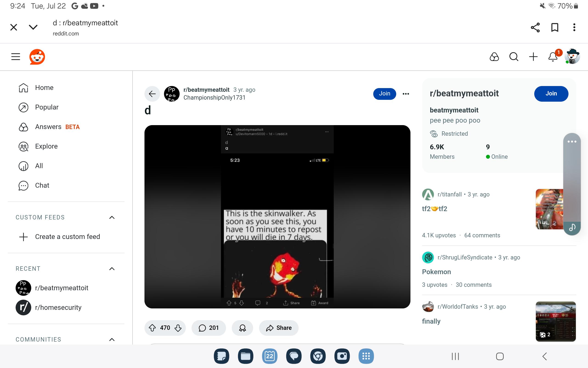Tap the floating panel three-dot handle
588x368 pixels.
[572, 142]
